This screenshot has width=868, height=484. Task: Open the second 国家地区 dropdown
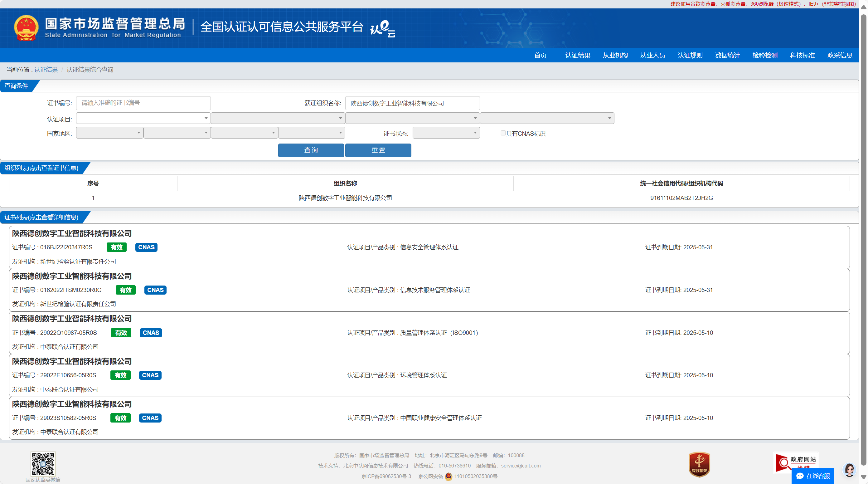177,133
